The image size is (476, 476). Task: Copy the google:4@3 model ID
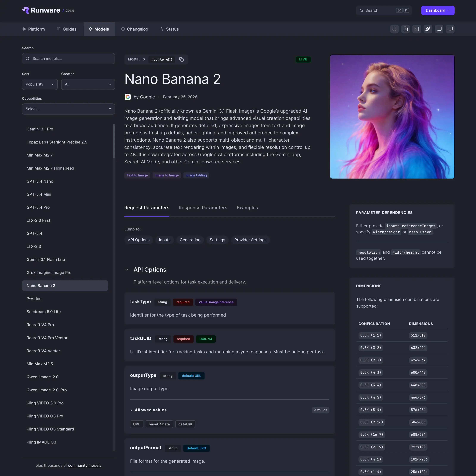[x=181, y=59]
